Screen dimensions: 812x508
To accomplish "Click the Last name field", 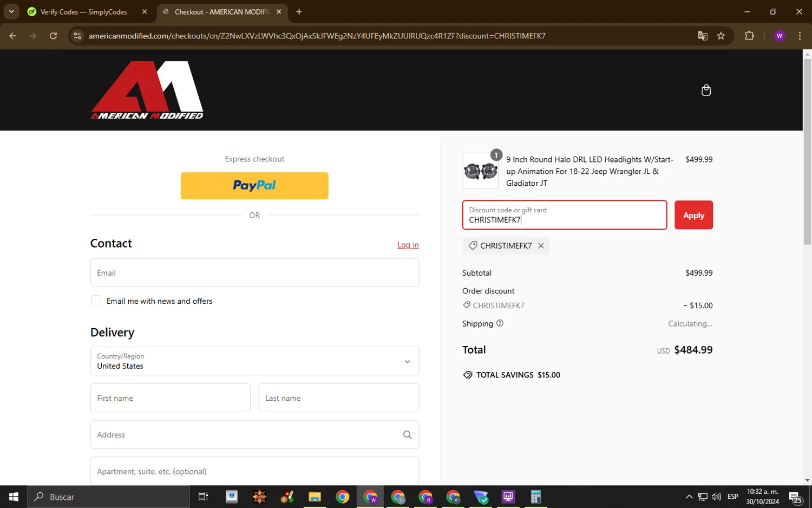I will click(338, 398).
